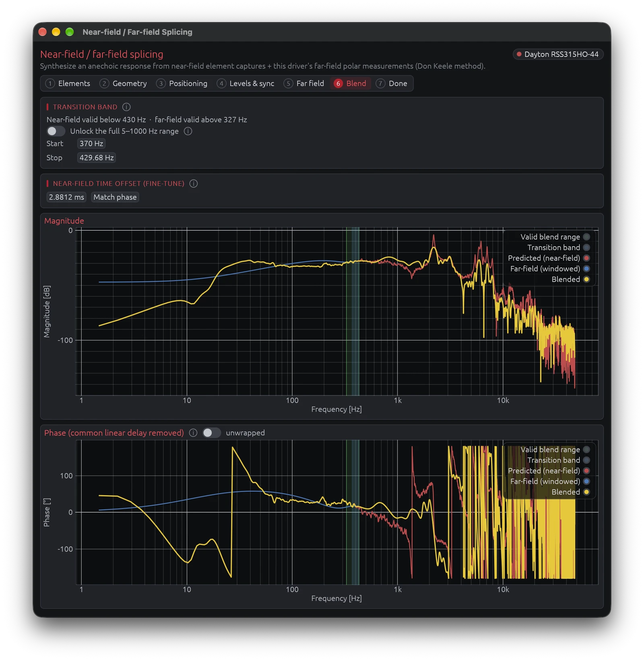The height and width of the screenshot is (661, 644).
Task: Go to the Geometry step tab
Action: [123, 83]
